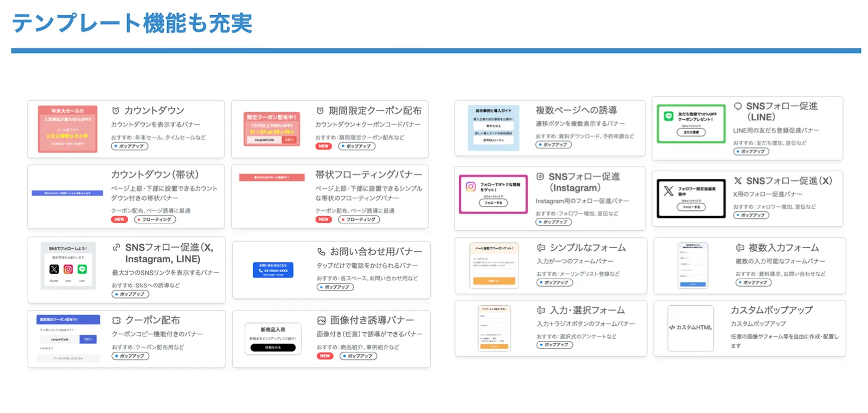The image size is (868, 413).
Task: Click text 入力+ラジオボタンのフォームバナー
Action: pyautogui.click(x=585, y=324)
